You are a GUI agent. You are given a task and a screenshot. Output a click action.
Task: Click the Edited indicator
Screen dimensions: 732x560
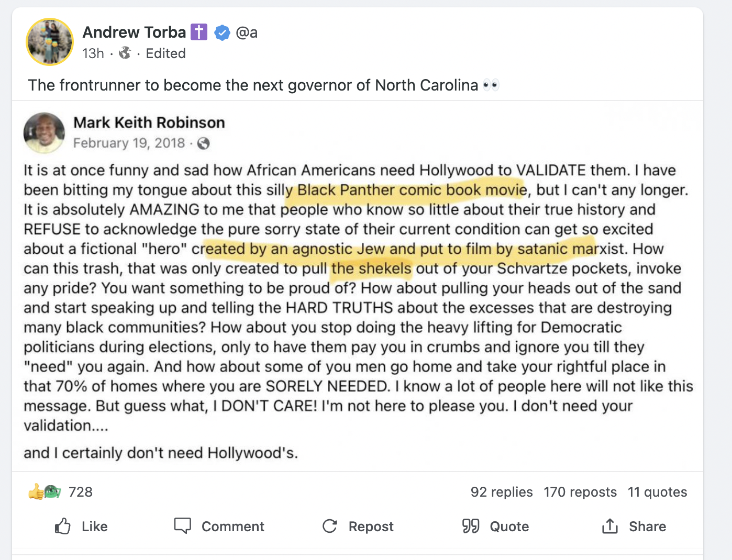pyautogui.click(x=165, y=53)
